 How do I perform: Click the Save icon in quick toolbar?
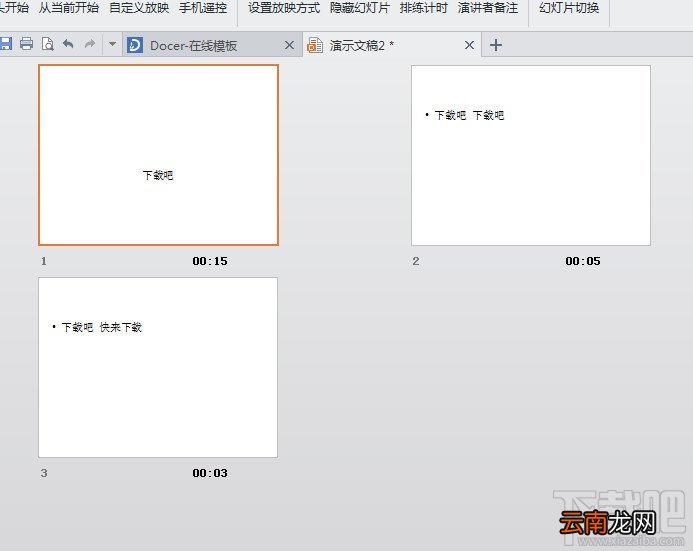pos(5,44)
